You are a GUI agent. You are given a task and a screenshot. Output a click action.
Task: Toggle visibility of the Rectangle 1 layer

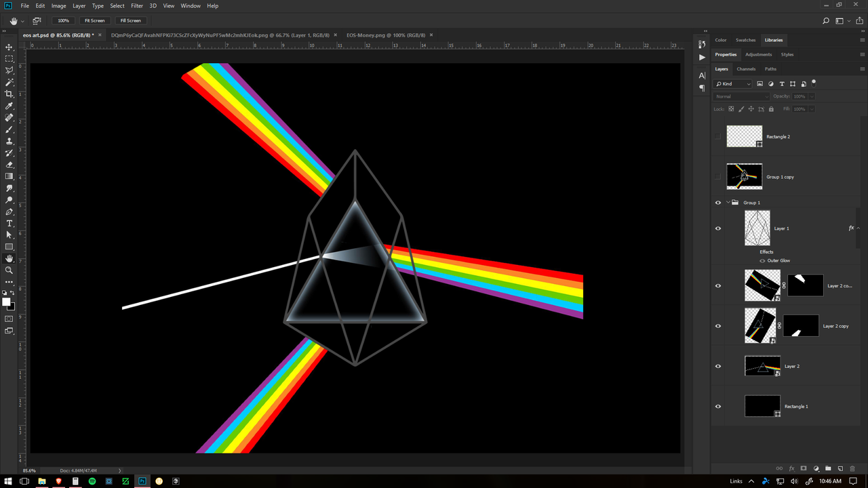pyautogui.click(x=718, y=406)
